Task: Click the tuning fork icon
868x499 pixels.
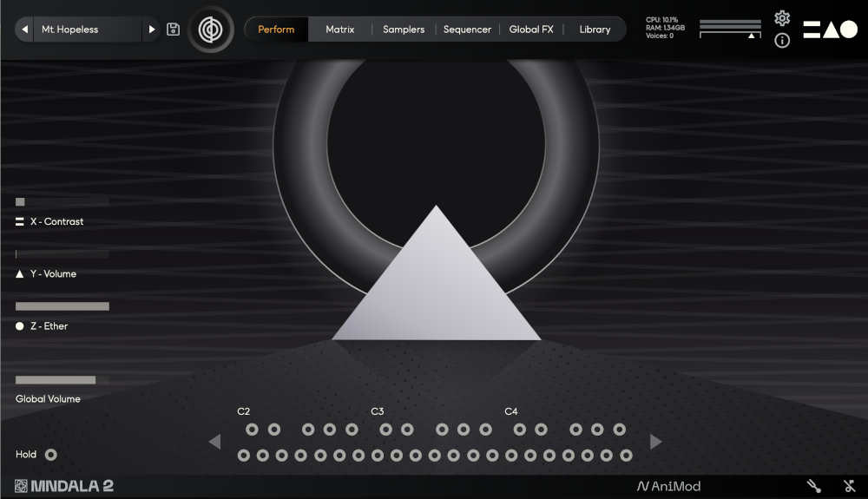Action: tap(813, 487)
